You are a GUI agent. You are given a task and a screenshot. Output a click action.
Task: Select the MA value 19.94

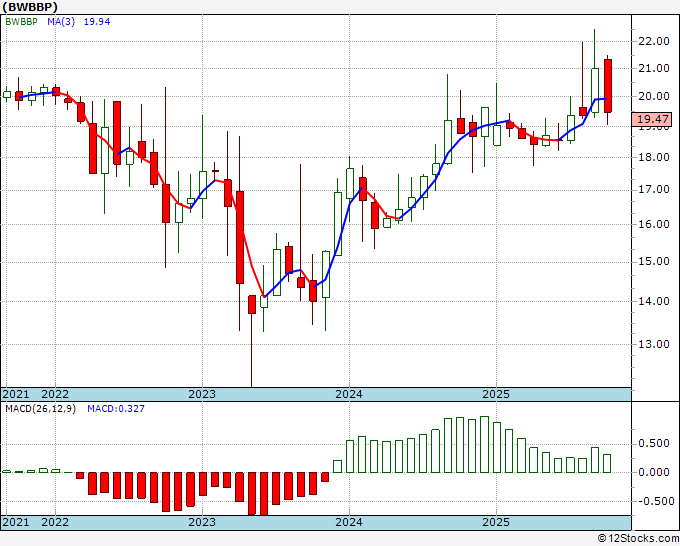click(97, 22)
